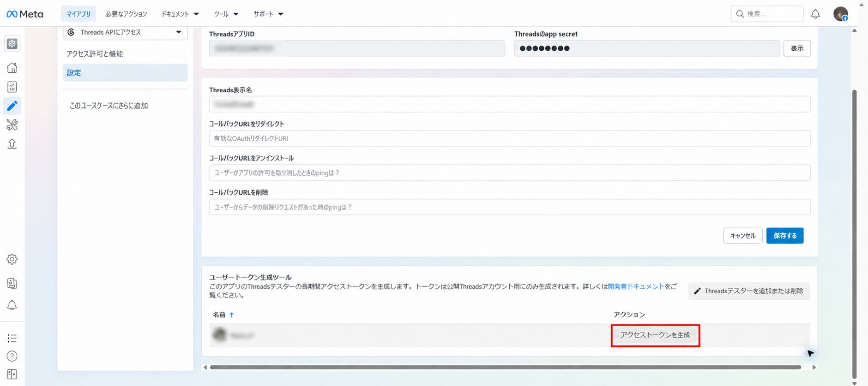Click アクセストークンを生成 button
868x386 pixels.
click(655, 335)
